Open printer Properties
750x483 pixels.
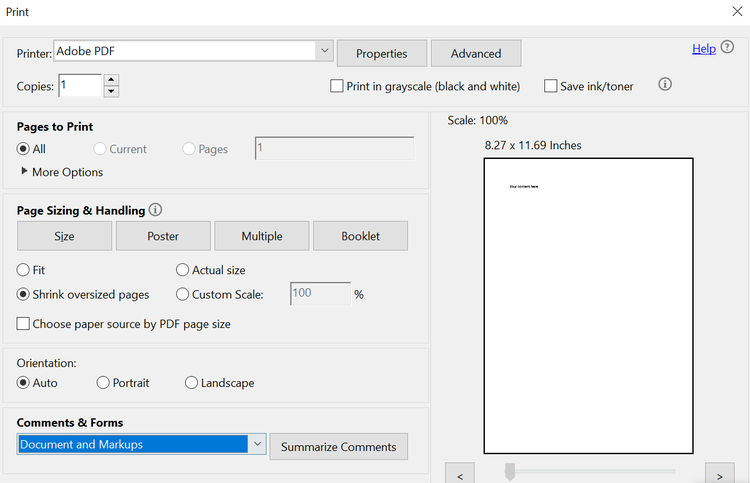click(382, 53)
